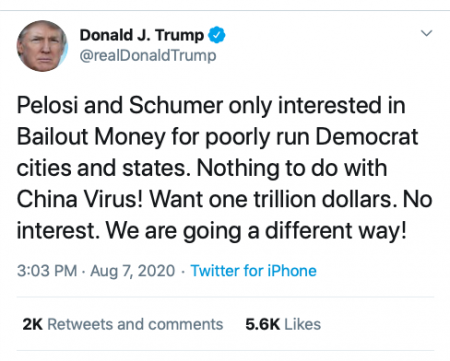
Task: View the Retweets and comments list
Action: click(123, 324)
